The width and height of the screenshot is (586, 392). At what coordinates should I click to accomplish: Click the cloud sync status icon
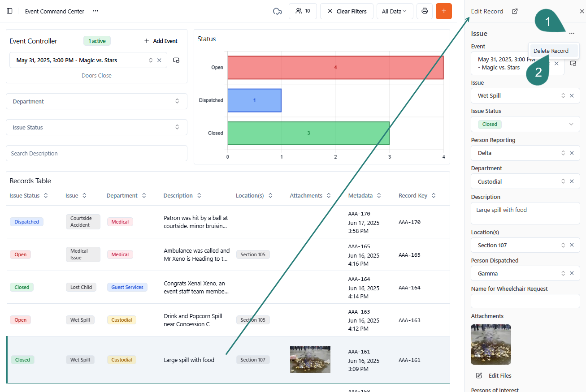point(277,11)
